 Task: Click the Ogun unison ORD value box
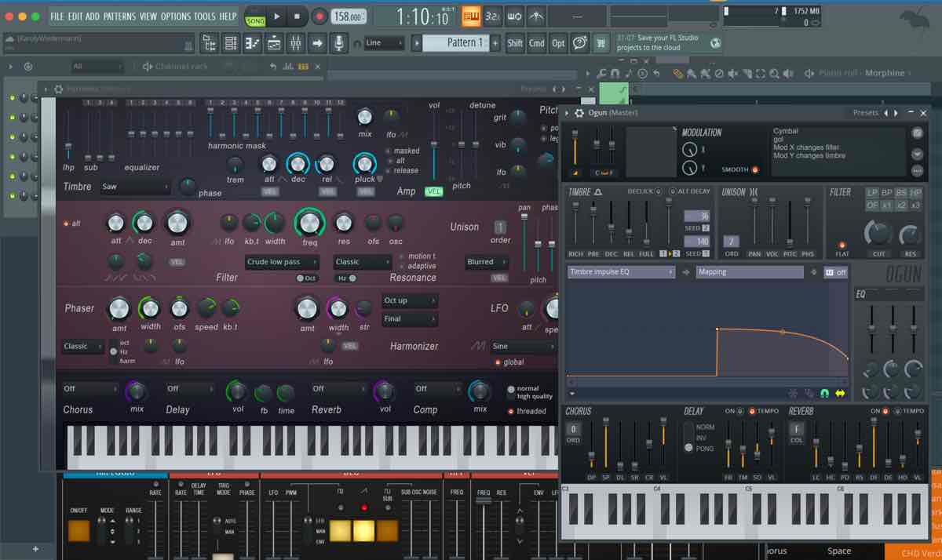(x=732, y=242)
